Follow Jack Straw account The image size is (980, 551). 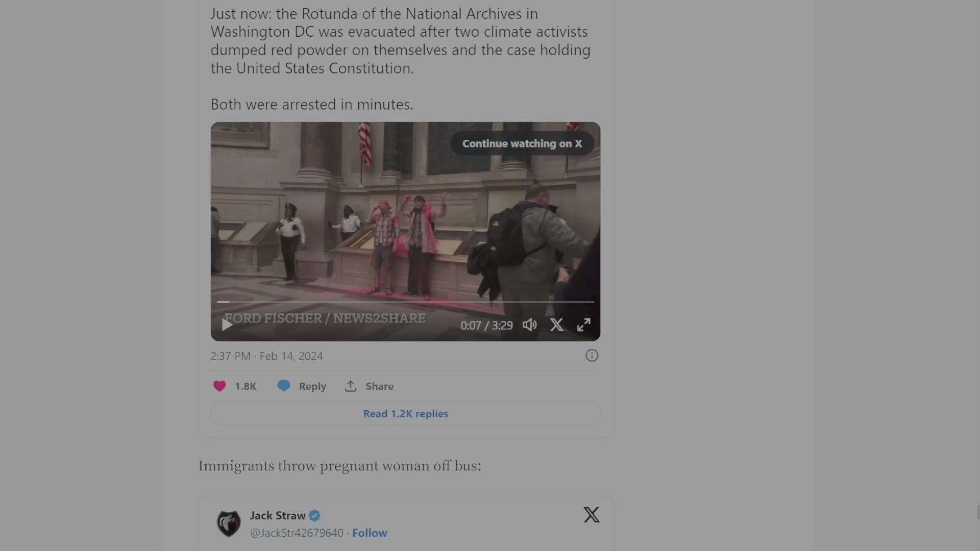[370, 533]
